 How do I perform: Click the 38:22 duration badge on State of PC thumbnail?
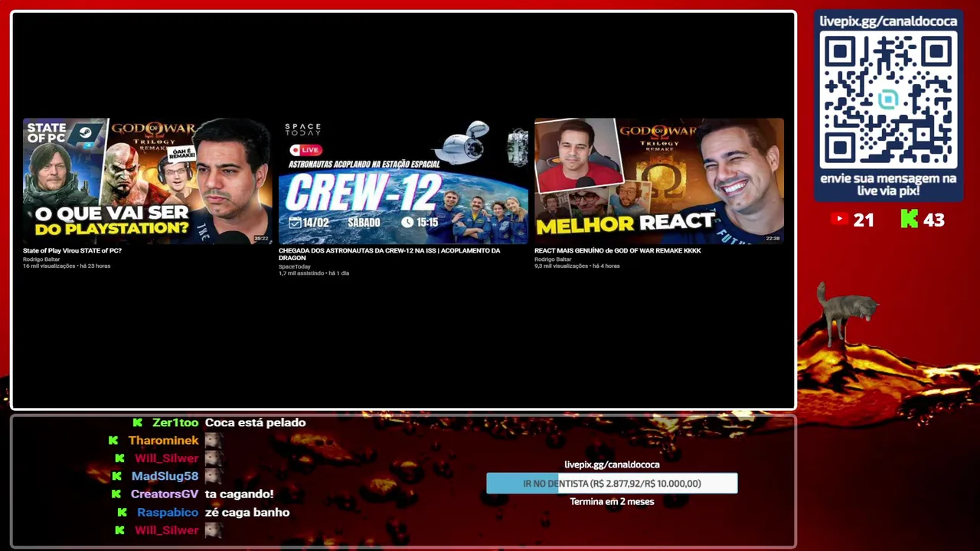click(x=261, y=239)
